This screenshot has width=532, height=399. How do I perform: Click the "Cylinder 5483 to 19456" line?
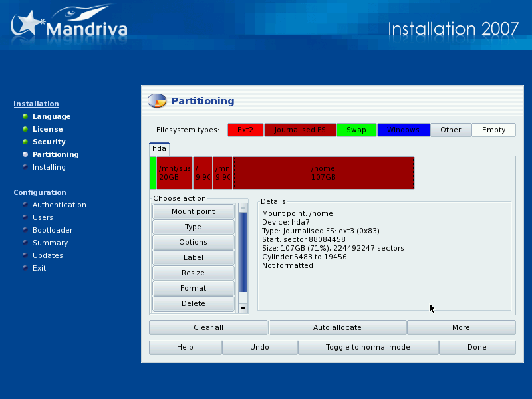305,257
